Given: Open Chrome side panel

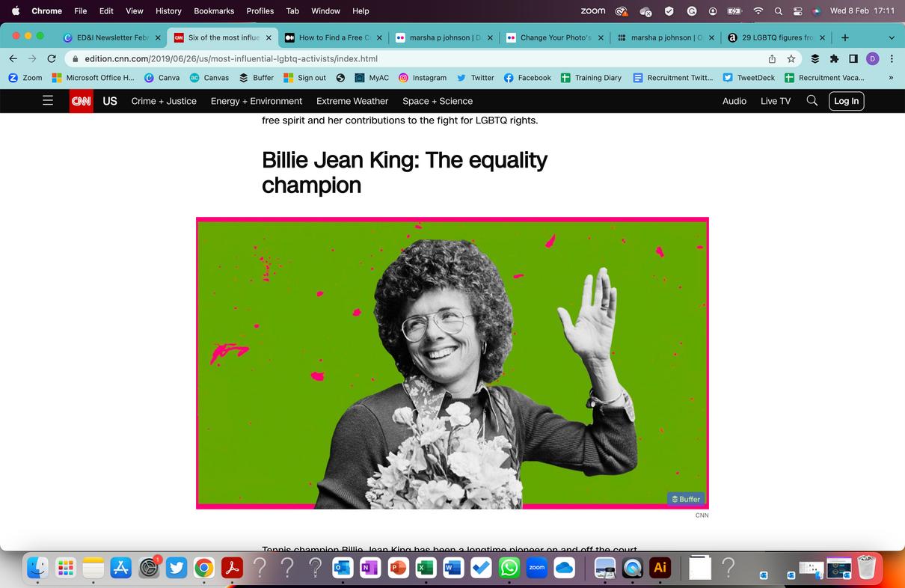Looking at the screenshot, I should (853, 58).
